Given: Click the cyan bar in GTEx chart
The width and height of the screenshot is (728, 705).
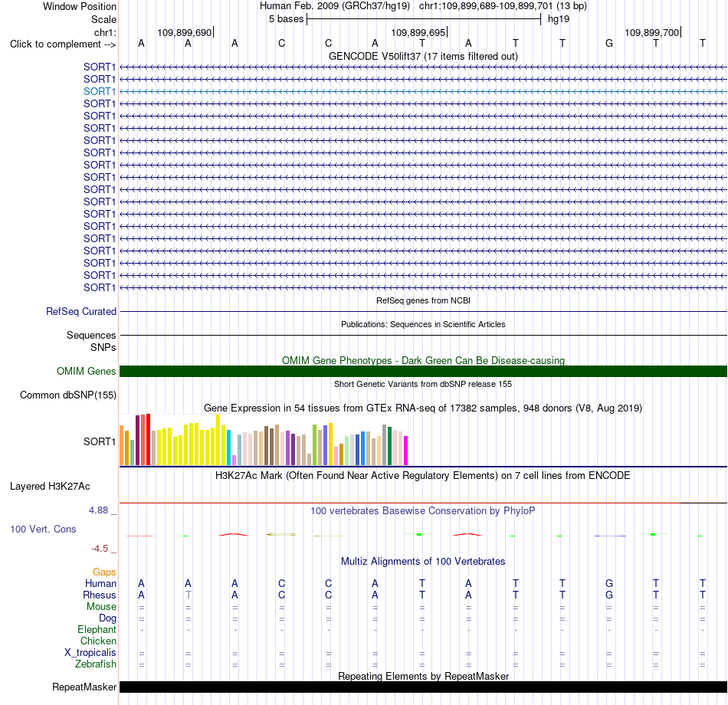Looking at the screenshot, I should click(x=229, y=448).
